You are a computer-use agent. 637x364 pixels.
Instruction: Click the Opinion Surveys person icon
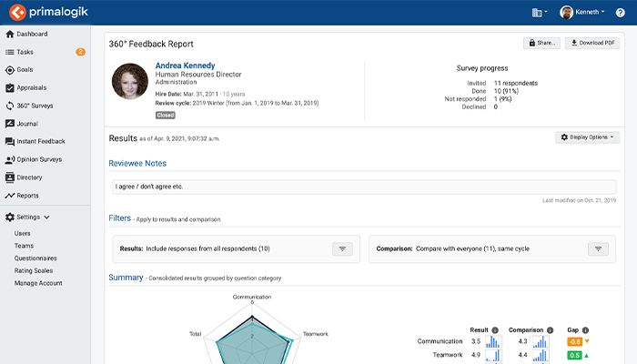tap(10, 159)
